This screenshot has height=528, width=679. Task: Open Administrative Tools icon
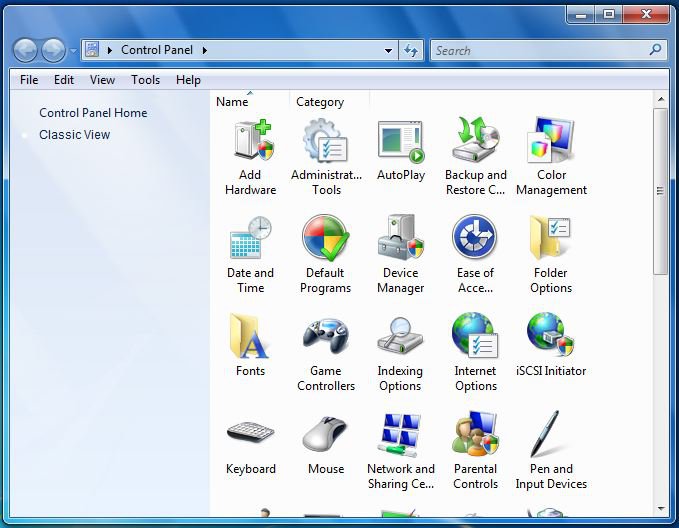pyautogui.click(x=326, y=140)
